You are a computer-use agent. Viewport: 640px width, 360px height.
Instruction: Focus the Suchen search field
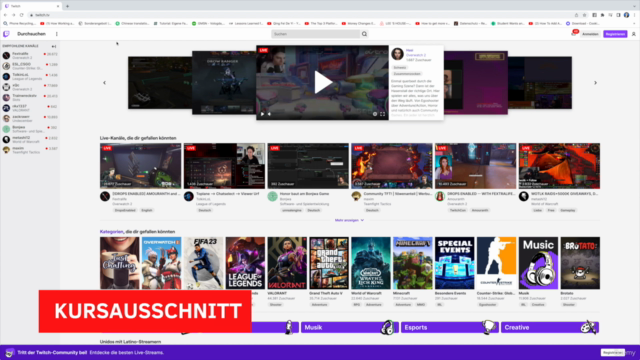pyautogui.click(x=316, y=34)
